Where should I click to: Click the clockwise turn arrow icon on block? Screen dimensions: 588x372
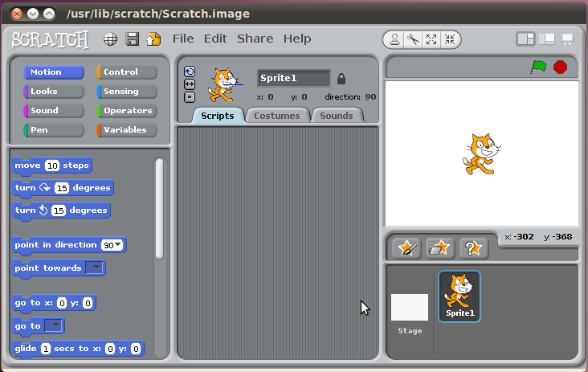(45, 187)
